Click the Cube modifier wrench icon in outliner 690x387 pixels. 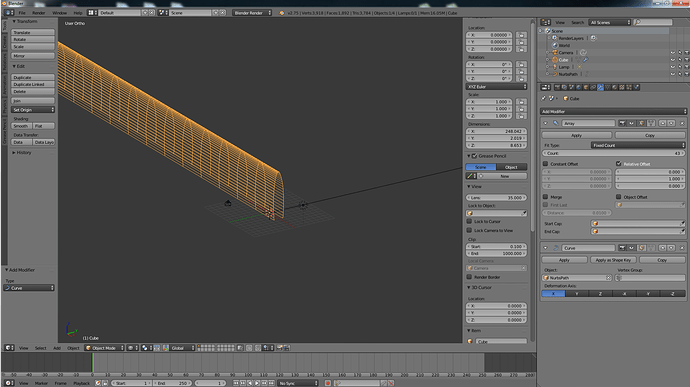(586, 60)
